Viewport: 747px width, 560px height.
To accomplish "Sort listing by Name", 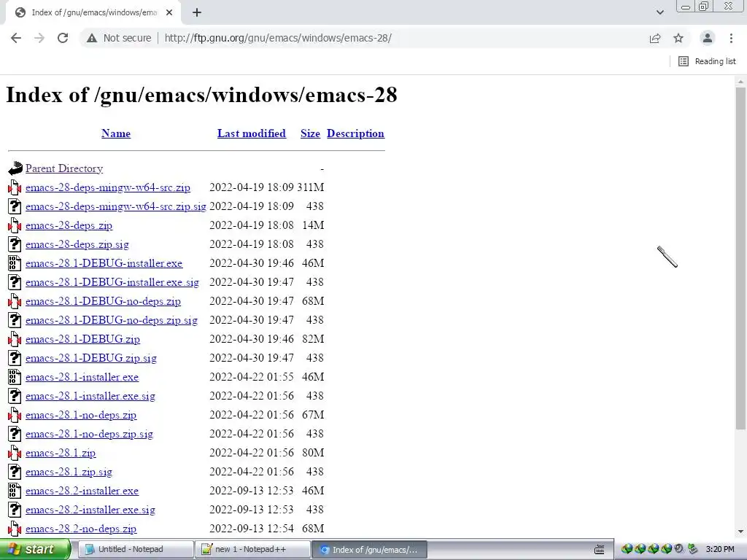I will click(x=116, y=133).
